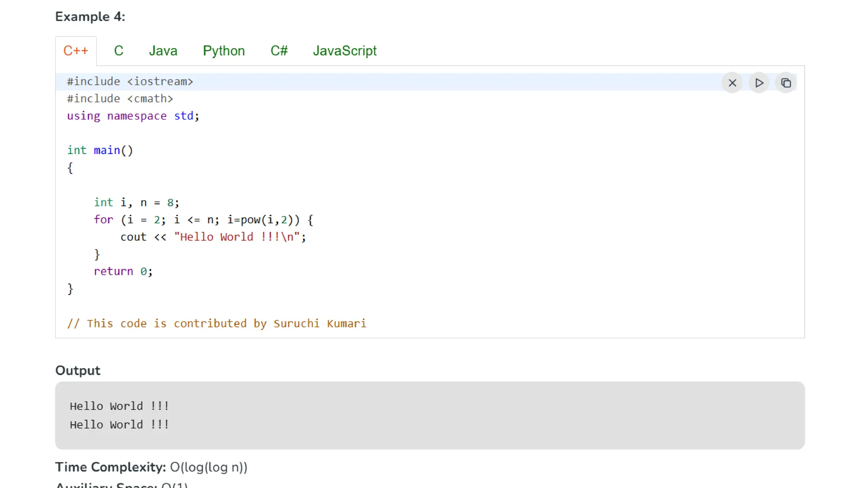
Task: View the JavaScript code tab
Action: click(345, 51)
